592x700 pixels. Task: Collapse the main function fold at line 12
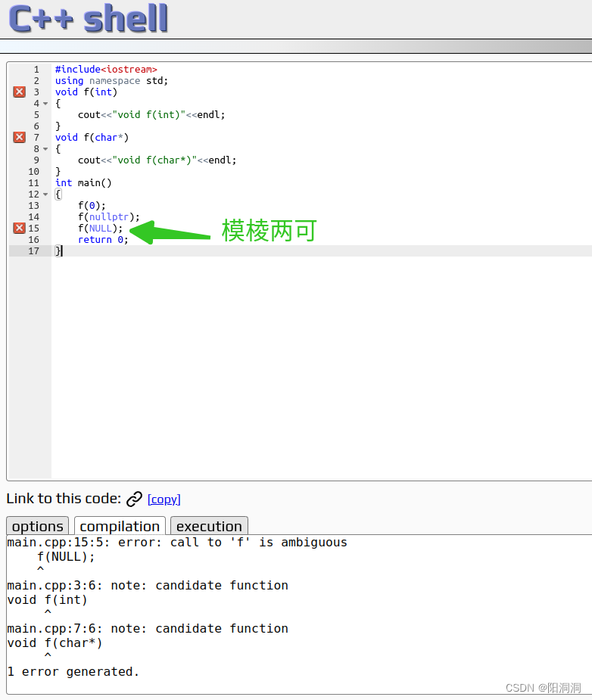click(45, 194)
